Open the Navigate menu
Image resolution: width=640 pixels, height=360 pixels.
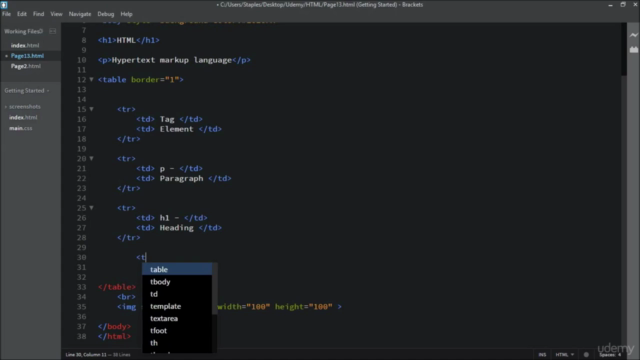80,14
